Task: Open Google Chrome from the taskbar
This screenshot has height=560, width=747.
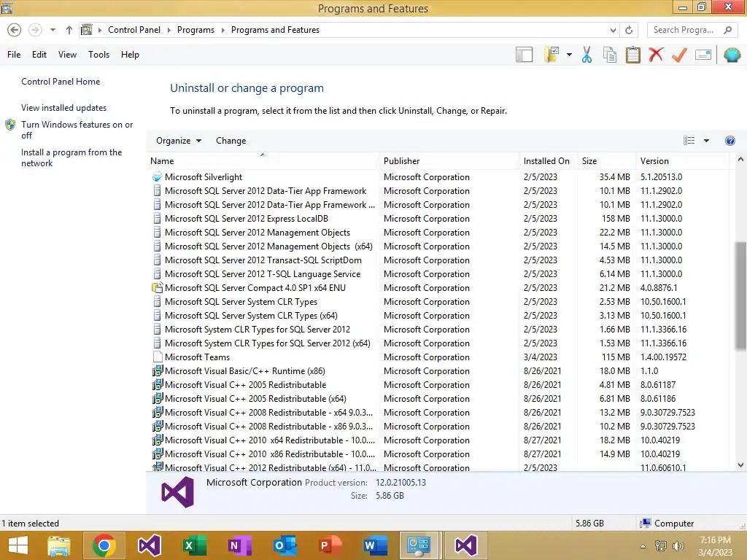Action: (104, 545)
